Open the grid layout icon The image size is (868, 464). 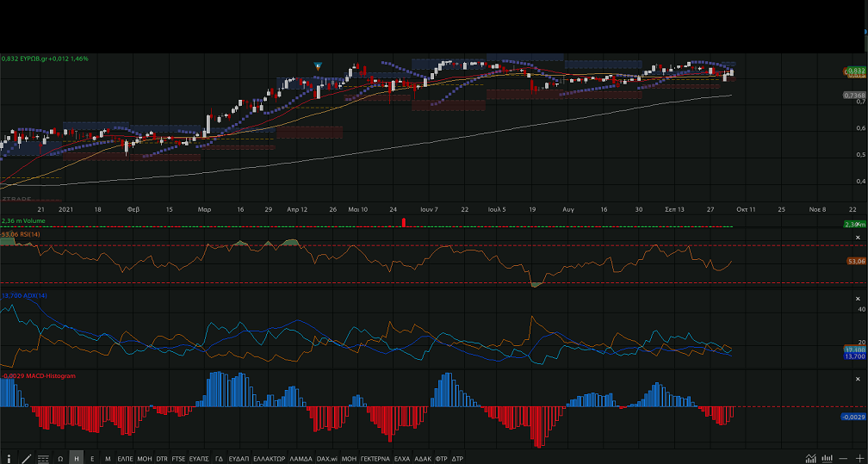click(x=43, y=459)
